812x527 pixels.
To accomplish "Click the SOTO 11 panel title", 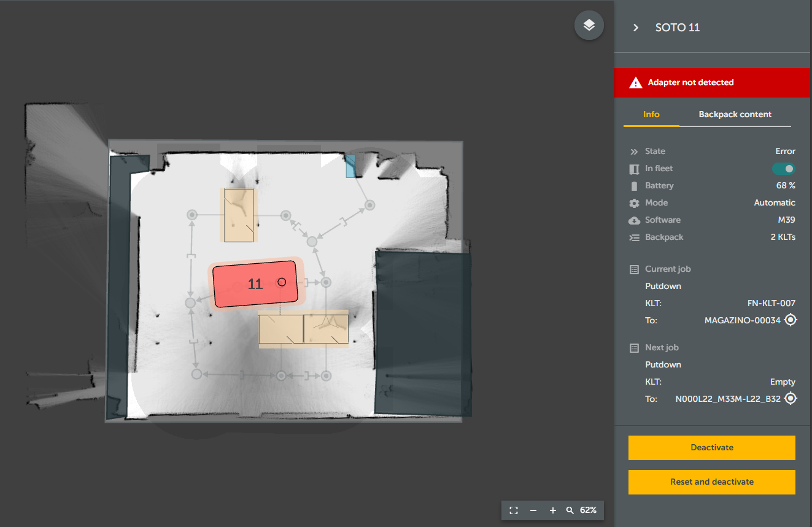I will pyautogui.click(x=678, y=28).
